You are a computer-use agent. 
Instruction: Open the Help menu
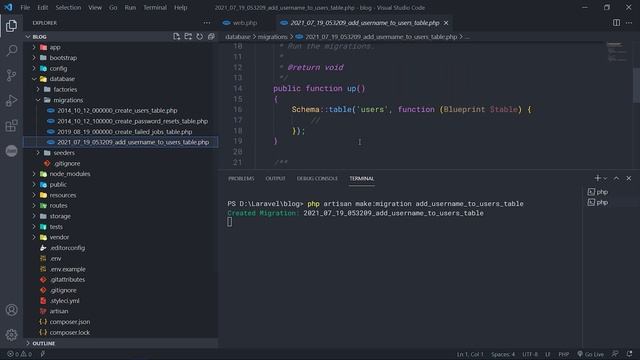pyautogui.click(x=180, y=7)
